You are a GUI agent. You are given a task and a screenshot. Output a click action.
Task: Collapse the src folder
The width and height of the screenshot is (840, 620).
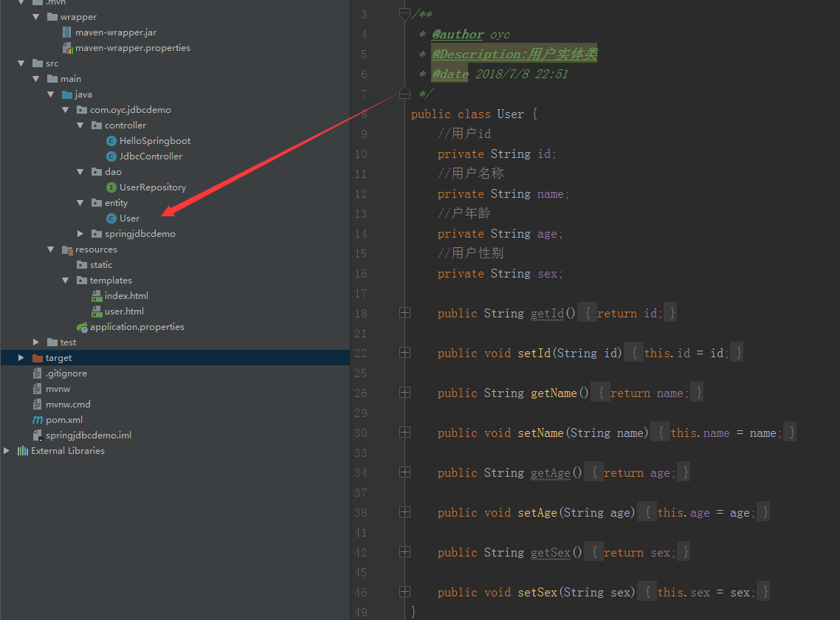click(x=21, y=63)
